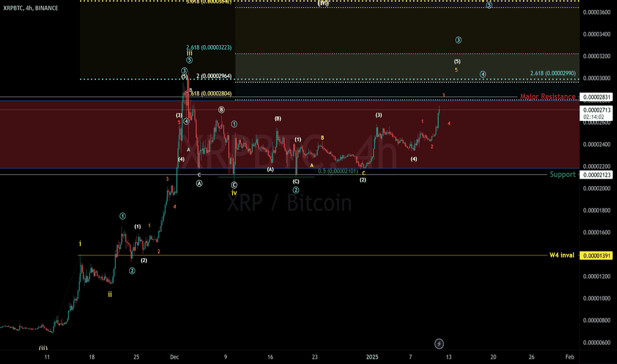Click the Dec label on time axis
Viewport: 617px width, 364px height.
[174, 357]
